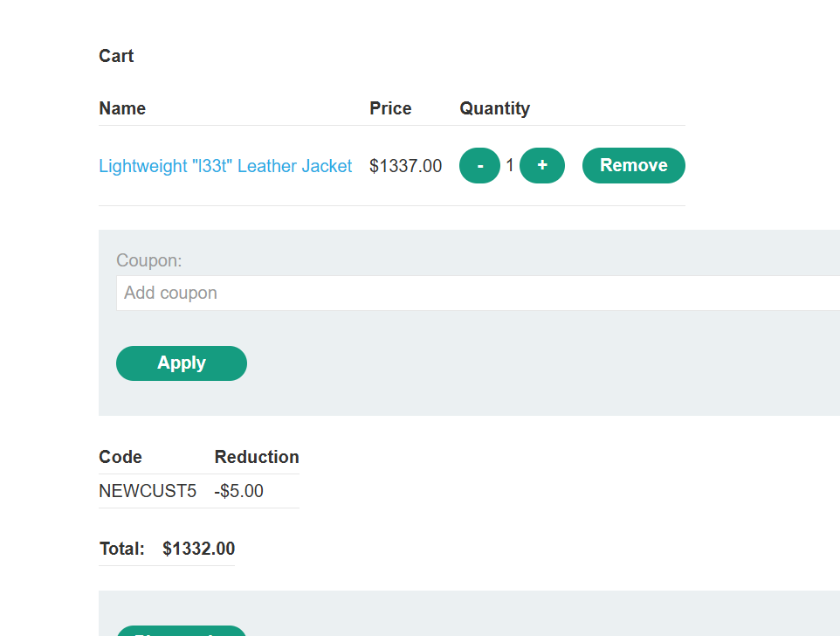Click the $1337.00 jacket price
Image resolution: width=840 pixels, height=636 pixels.
point(405,166)
